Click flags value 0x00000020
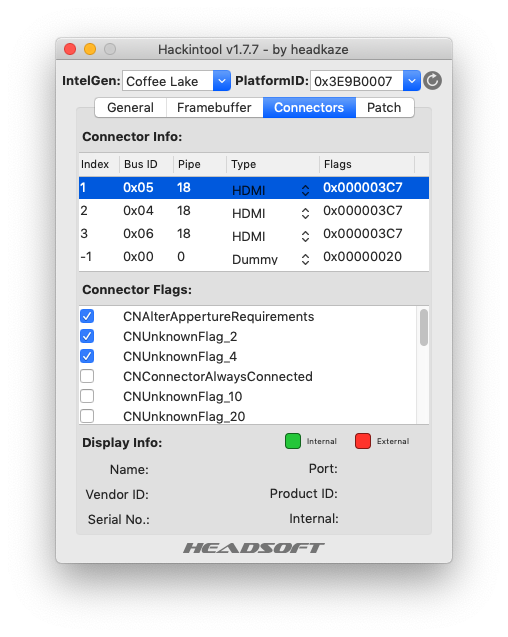Screen dimensions: 508x637 coord(362,257)
